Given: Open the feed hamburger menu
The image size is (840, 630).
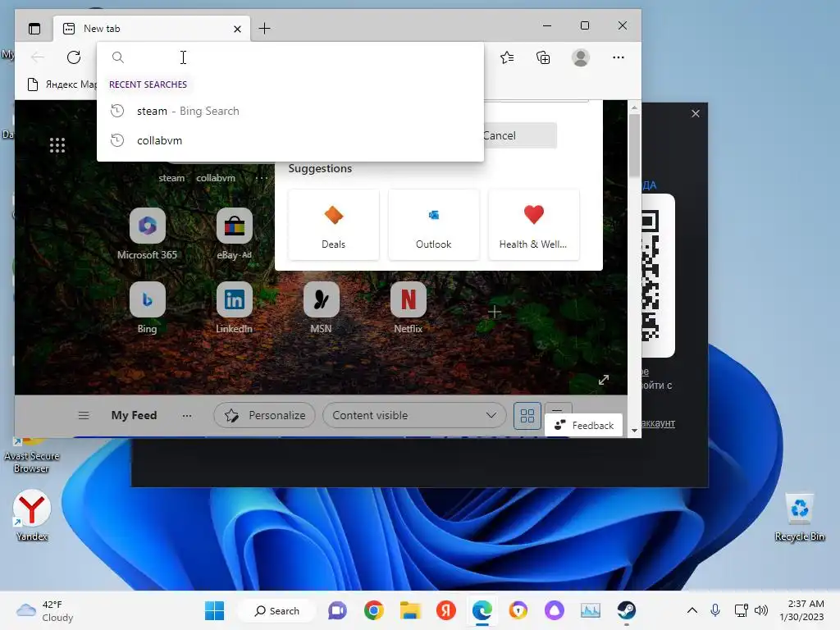Looking at the screenshot, I should [84, 415].
